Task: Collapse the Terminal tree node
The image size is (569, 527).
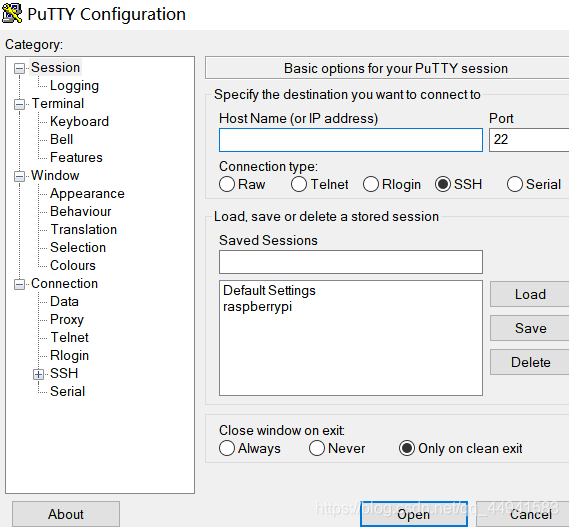Action: click(19, 104)
